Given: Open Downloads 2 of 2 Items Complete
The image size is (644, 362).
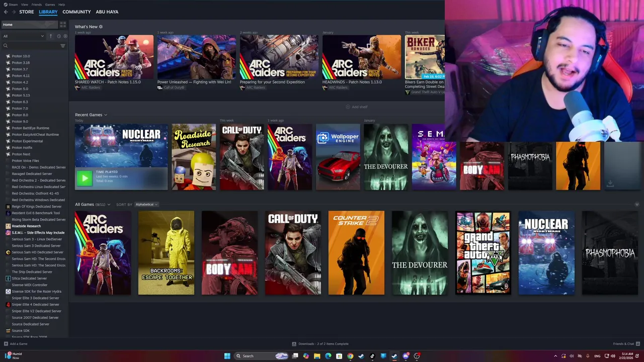Looking at the screenshot, I should 323,344.
